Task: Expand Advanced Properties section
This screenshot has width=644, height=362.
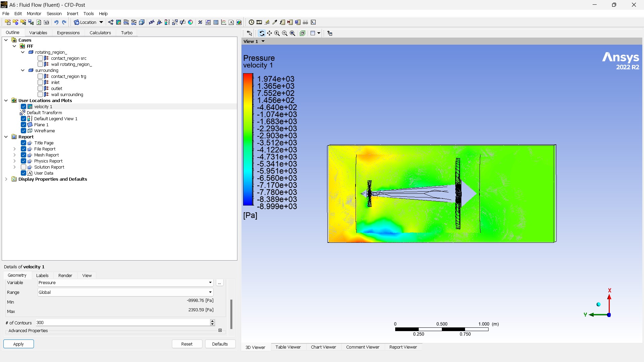Action: (220, 330)
